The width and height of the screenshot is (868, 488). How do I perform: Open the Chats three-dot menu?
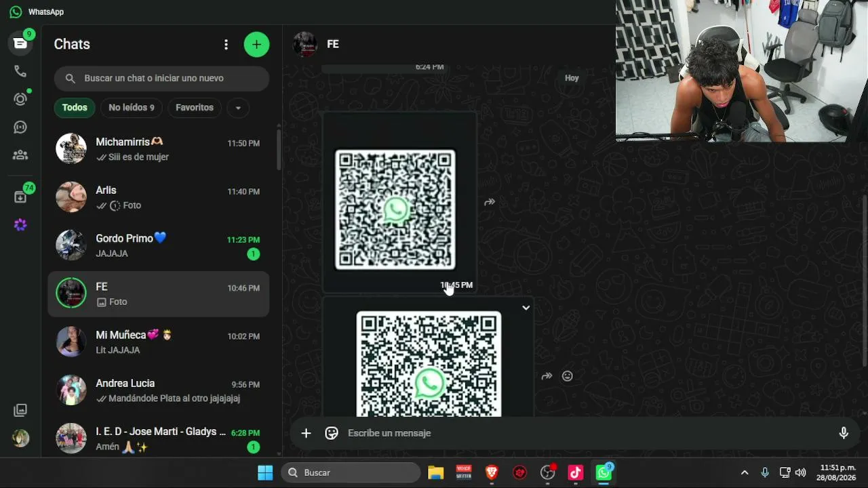tap(226, 45)
